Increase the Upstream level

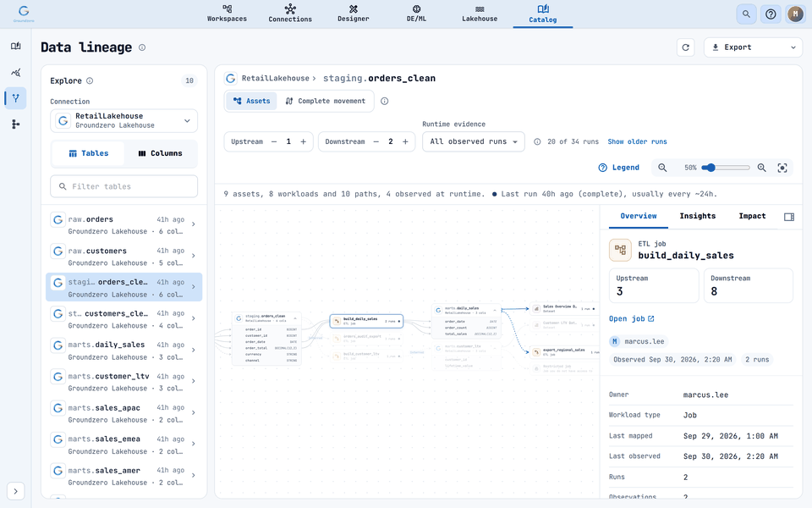click(x=304, y=141)
